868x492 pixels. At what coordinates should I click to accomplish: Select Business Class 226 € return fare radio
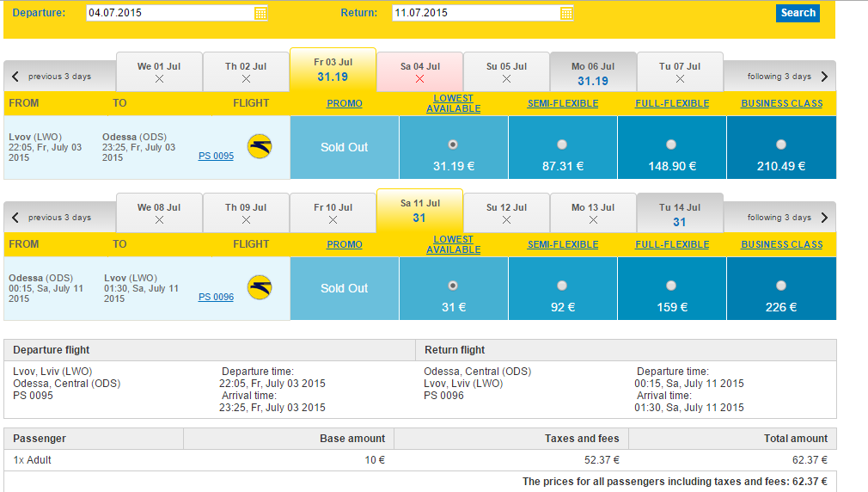(x=780, y=286)
